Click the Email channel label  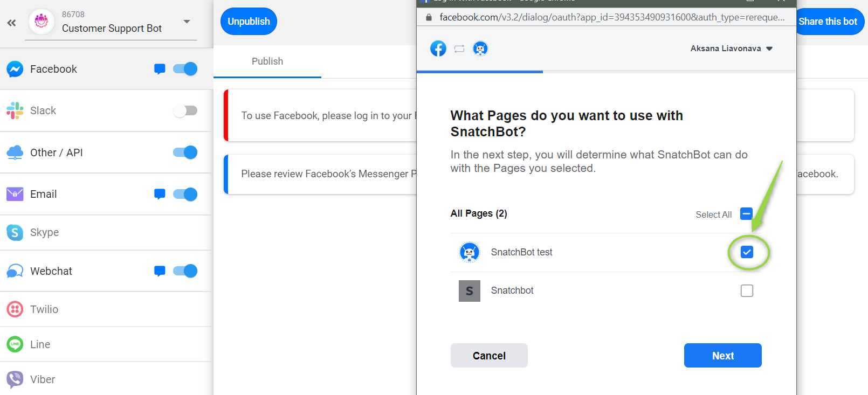coord(44,194)
